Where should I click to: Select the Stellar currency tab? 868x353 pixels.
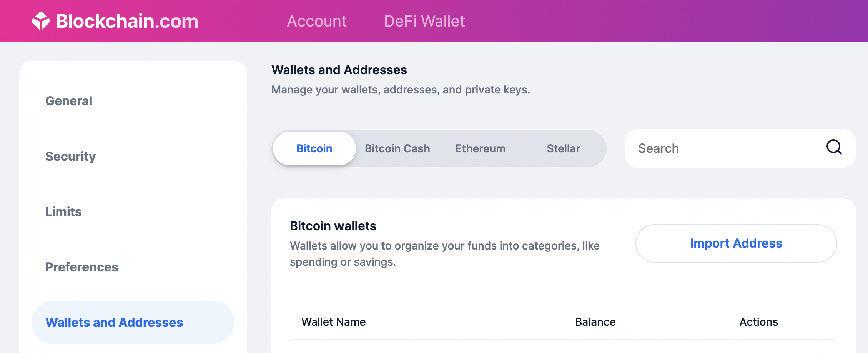563,148
